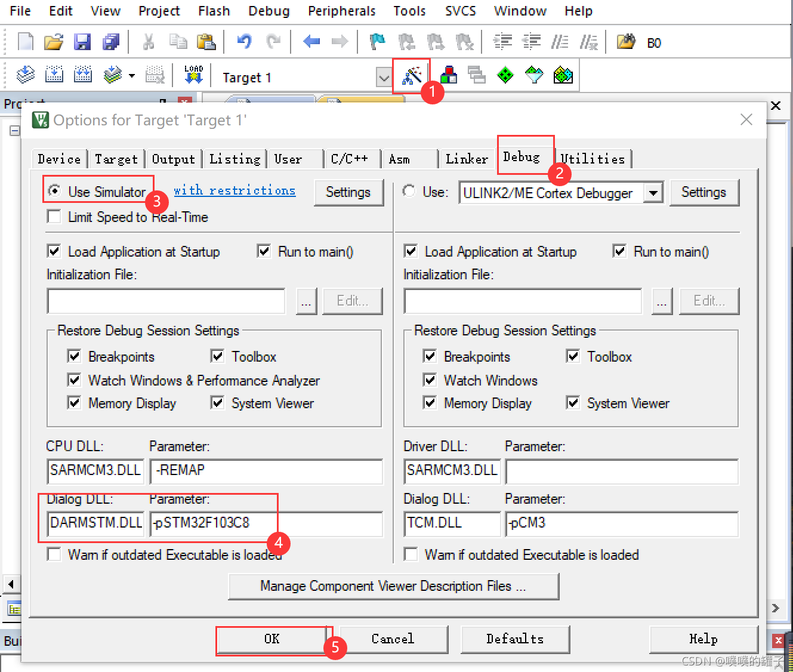Open the Linker tab
The width and height of the screenshot is (793, 672).
point(467,159)
